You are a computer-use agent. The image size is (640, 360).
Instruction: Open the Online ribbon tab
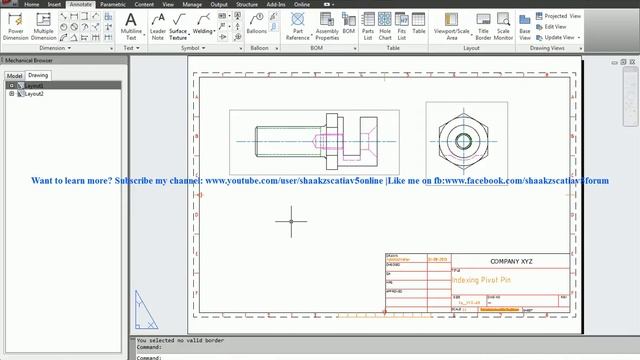click(302, 4)
